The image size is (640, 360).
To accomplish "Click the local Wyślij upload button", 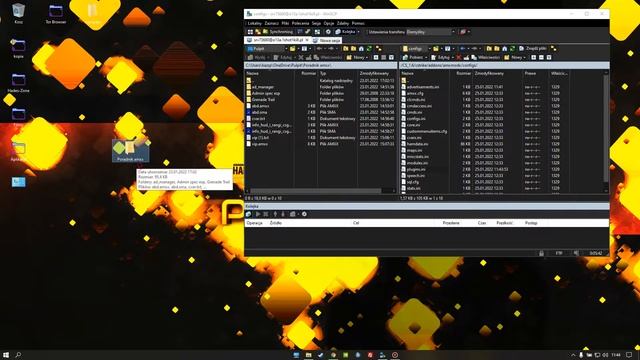I will (x=257, y=58).
